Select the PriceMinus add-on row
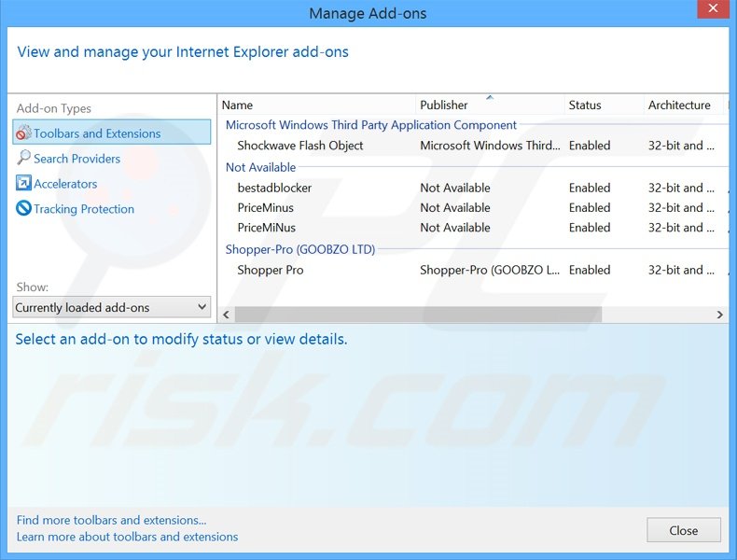The height and width of the screenshot is (560, 737). coord(475,208)
